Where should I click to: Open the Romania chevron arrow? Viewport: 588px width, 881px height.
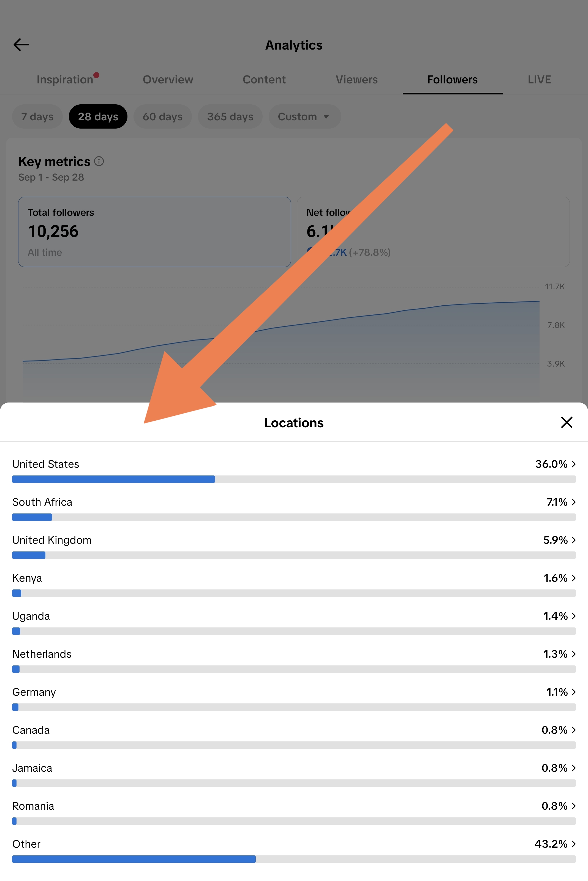coord(573,806)
